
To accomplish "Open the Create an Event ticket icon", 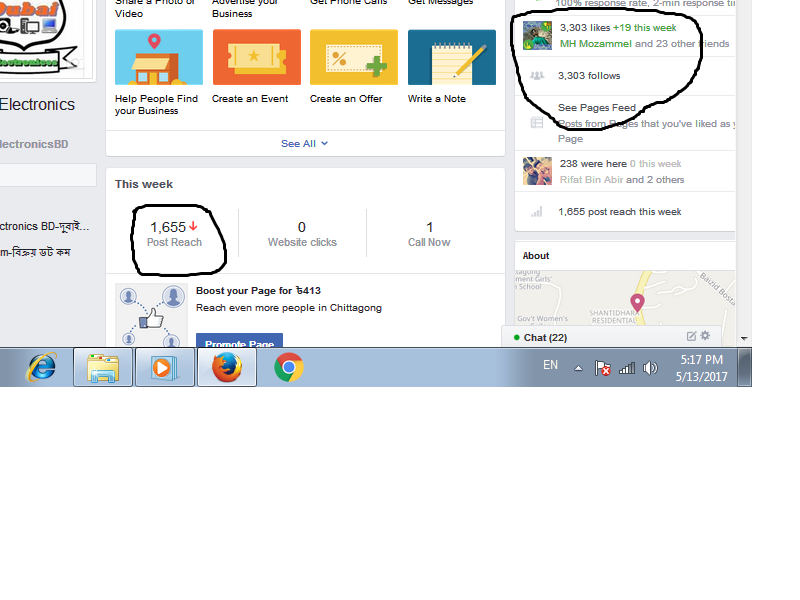I will 257,57.
